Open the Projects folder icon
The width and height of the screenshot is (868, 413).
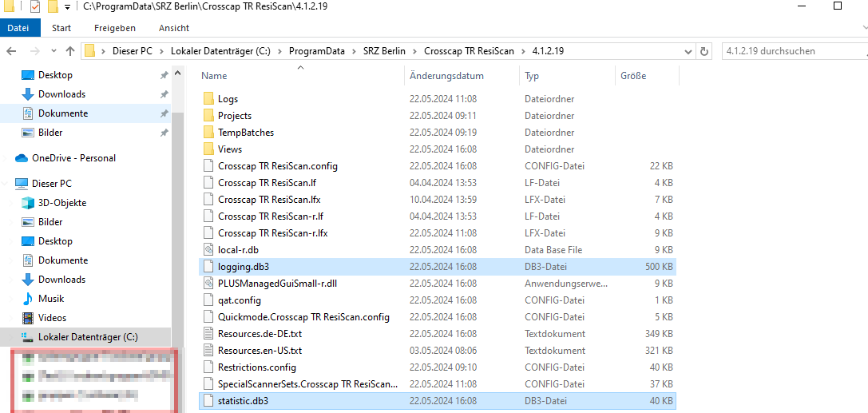(208, 116)
